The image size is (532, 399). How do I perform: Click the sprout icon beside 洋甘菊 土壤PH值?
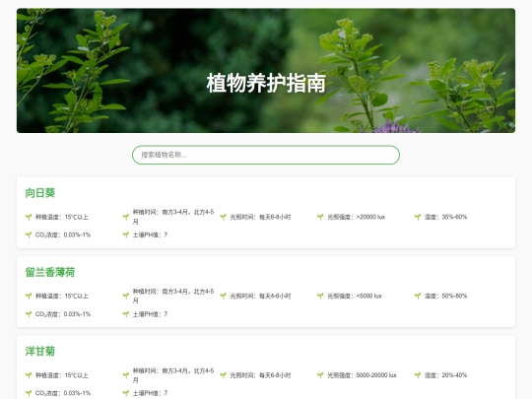(x=126, y=393)
